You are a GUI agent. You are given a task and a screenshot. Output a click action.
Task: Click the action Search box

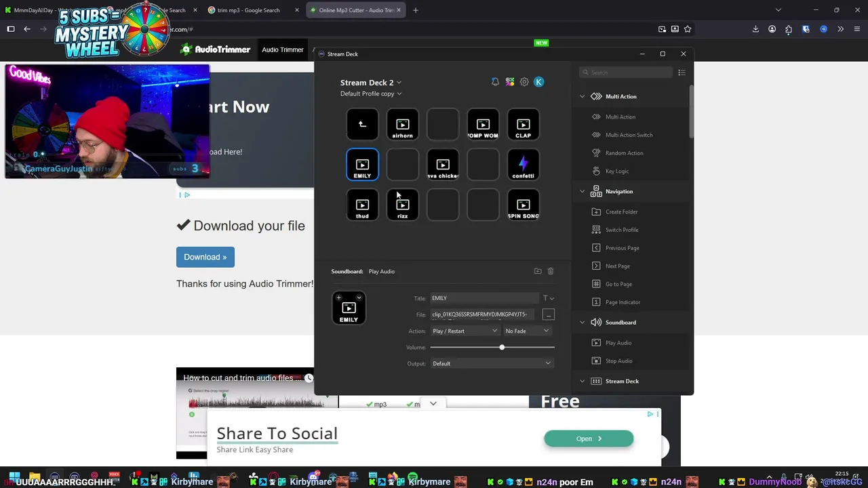click(626, 73)
